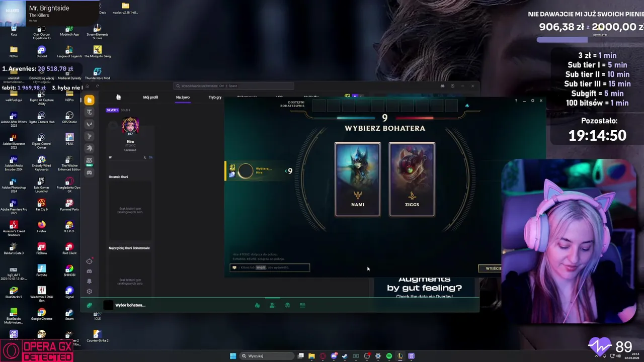The height and width of the screenshot is (362, 644).
Task: Open the League of Legends desktop shortcut
Action: [x=69, y=52]
